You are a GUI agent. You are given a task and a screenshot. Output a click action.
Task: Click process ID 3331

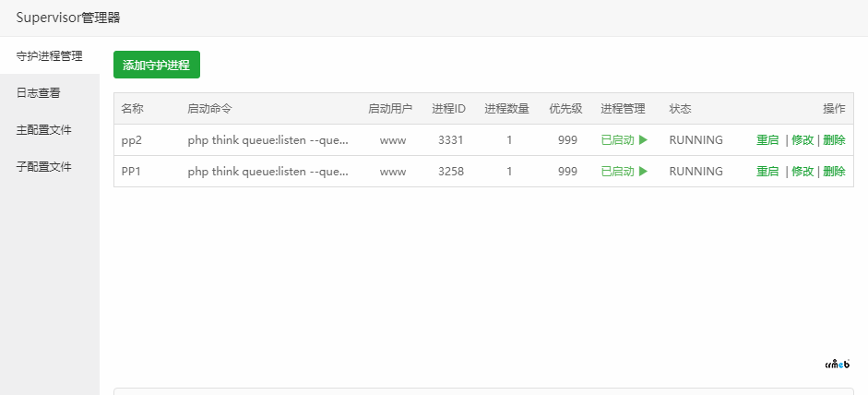450,140
